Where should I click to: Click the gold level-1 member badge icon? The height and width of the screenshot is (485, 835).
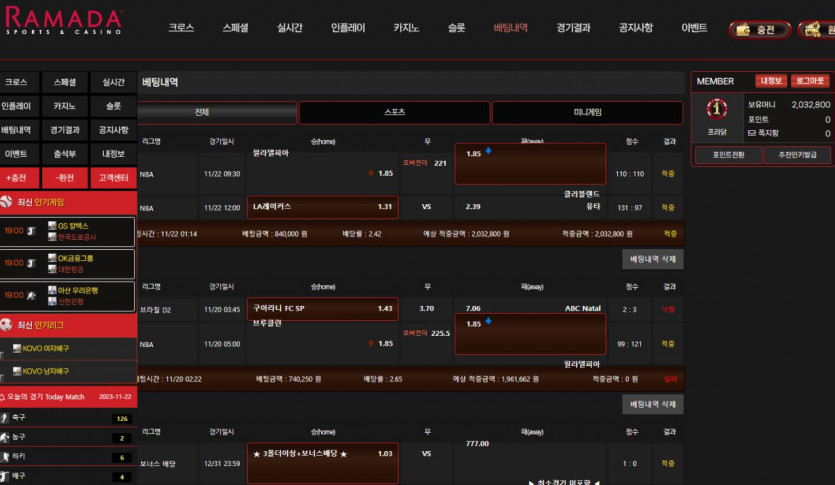coord(717,109)
